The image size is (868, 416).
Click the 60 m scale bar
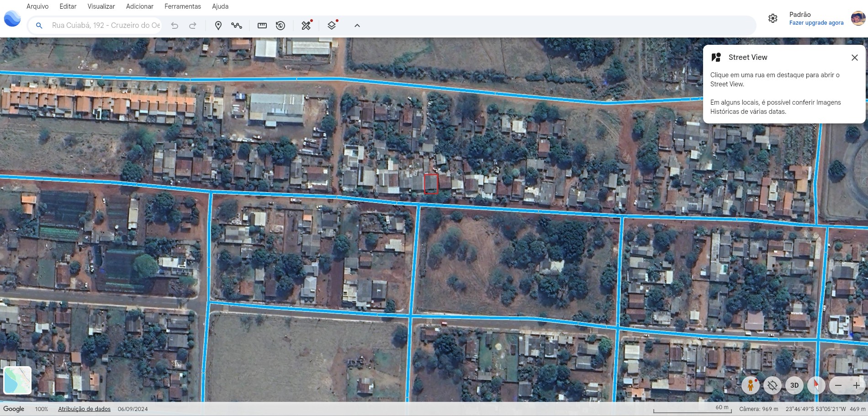pyautogui.click(x=693, y=408)
